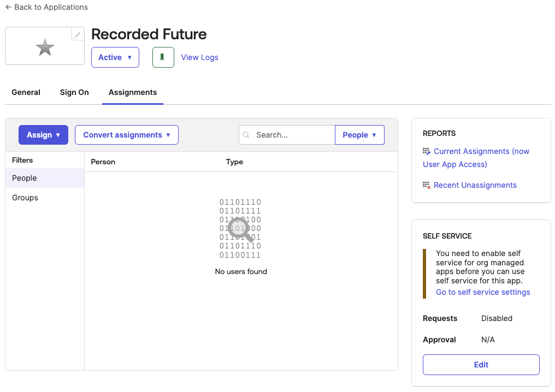Click the Current Assignments report icon
555x392 pixels.
pos(427,151)
